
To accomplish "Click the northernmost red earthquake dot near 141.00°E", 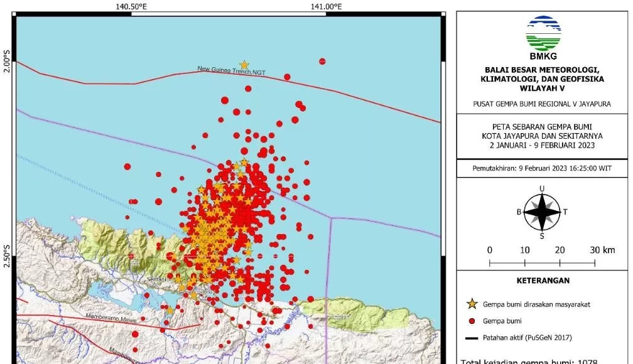I will coord(322,62).
